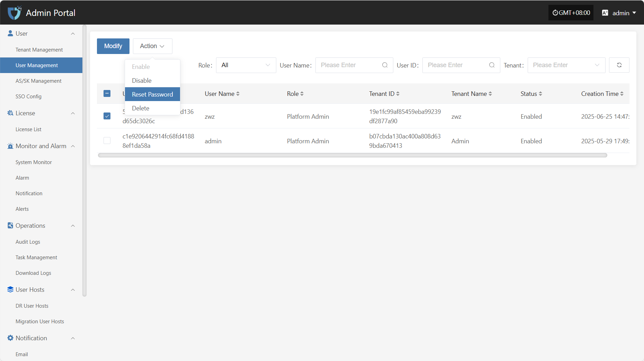Select Reset Password in Action menu
The height and width of the screenshot is (361, 644).
pos(152,94)
